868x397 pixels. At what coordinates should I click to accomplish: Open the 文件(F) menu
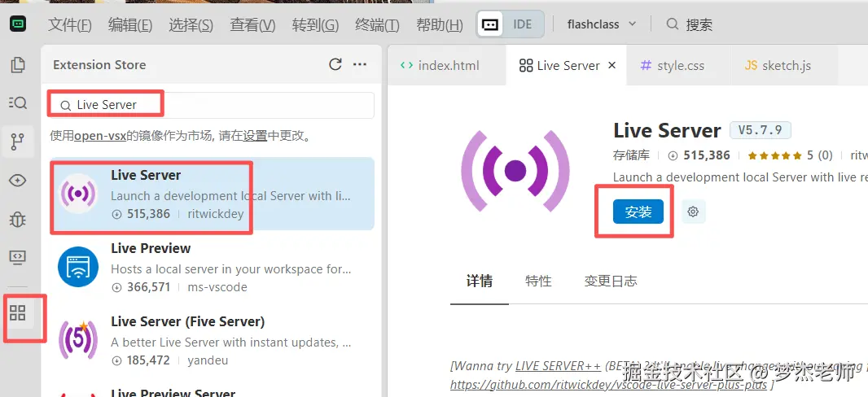click(70, 24)
